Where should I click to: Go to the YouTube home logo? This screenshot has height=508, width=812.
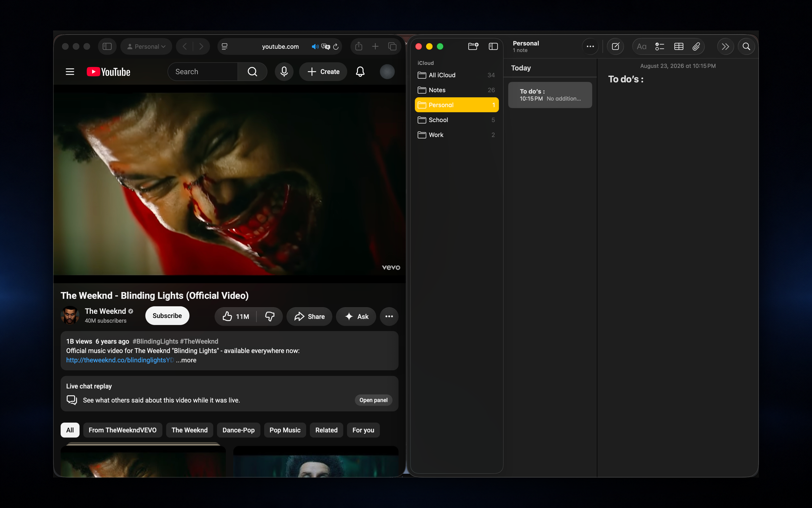(x=108, y=72)
